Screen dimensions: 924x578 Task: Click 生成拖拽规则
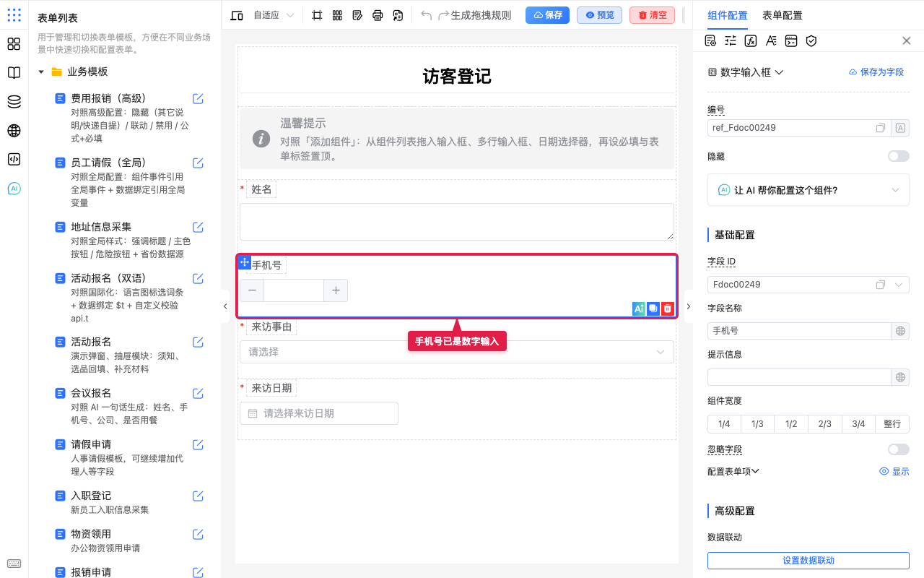pos(481,15)
